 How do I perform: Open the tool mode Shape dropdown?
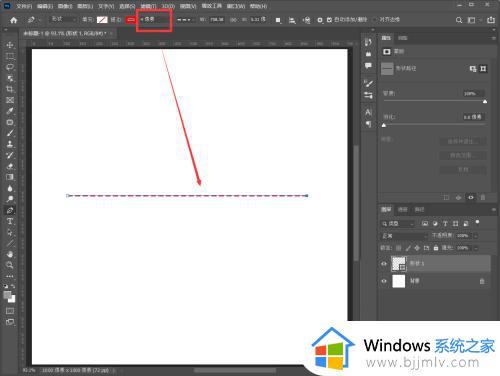click(63, 19)
